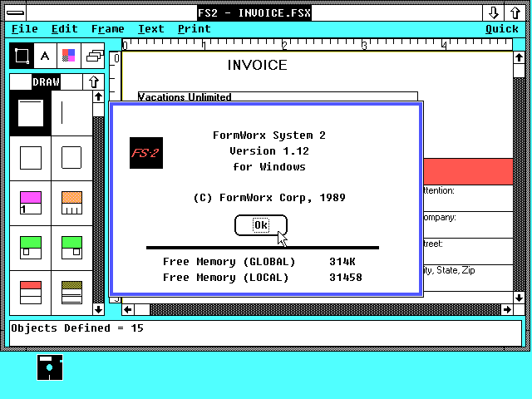Click the Free Memory (LOCAL) 31458 value
Viewport: 532px width, 399px height.
point(346,277)
